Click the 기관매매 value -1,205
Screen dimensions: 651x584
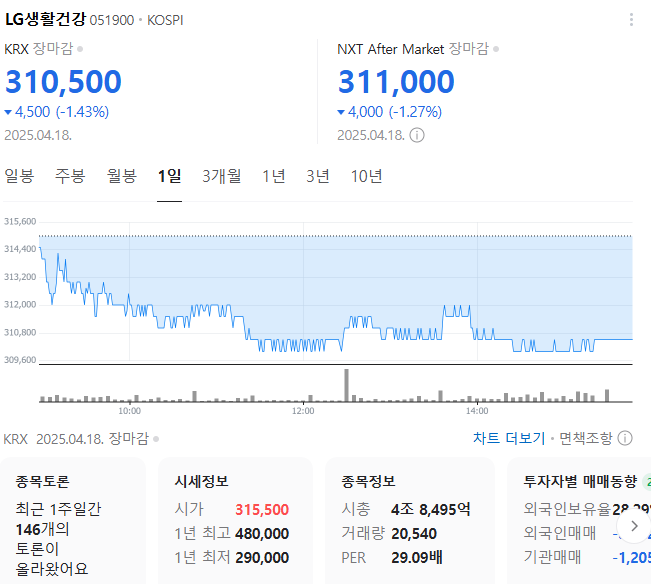[631, 557]
